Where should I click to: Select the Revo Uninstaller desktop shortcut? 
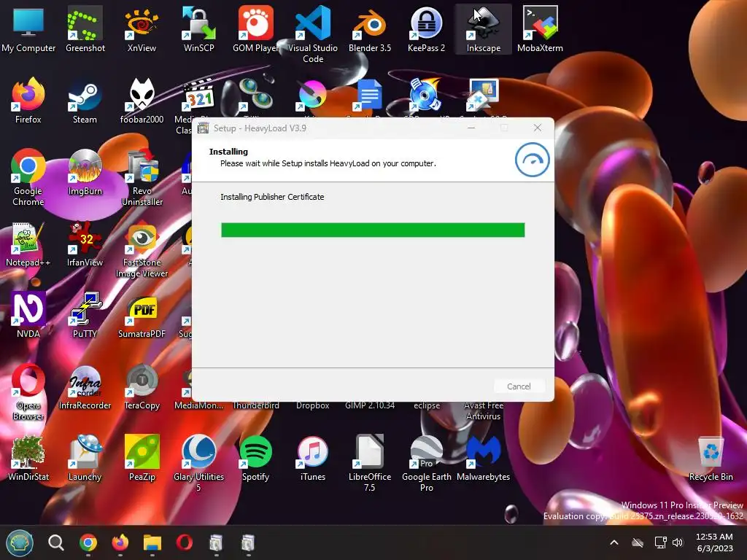pos(142,177)
